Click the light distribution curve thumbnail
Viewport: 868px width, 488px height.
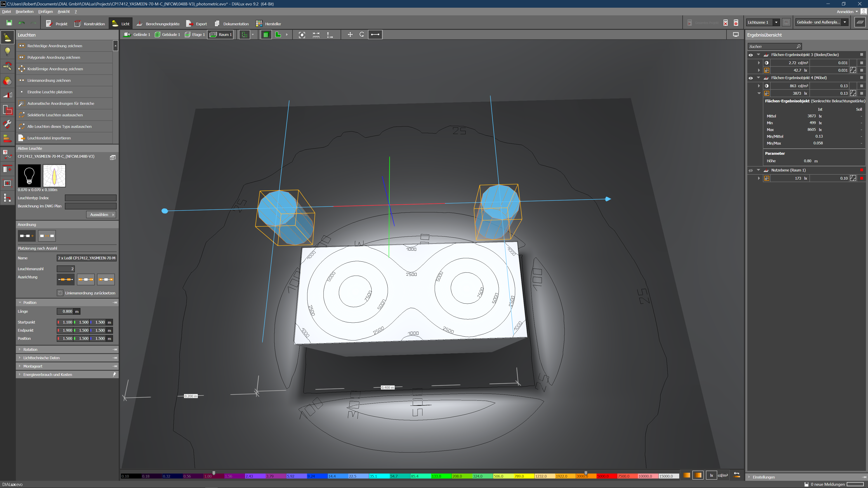[54, 176]
